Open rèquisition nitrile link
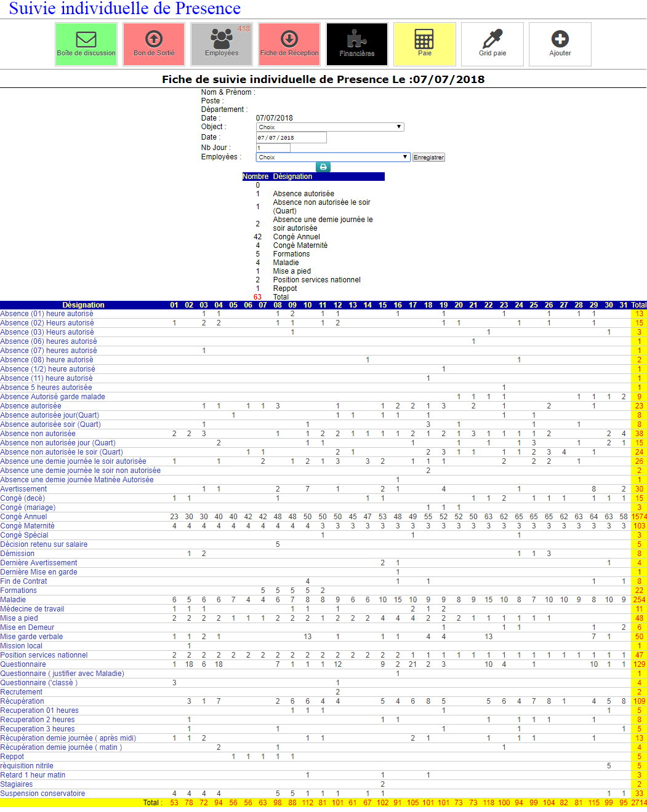This screenshot has height=812, width=647. [x=26, y=766]
